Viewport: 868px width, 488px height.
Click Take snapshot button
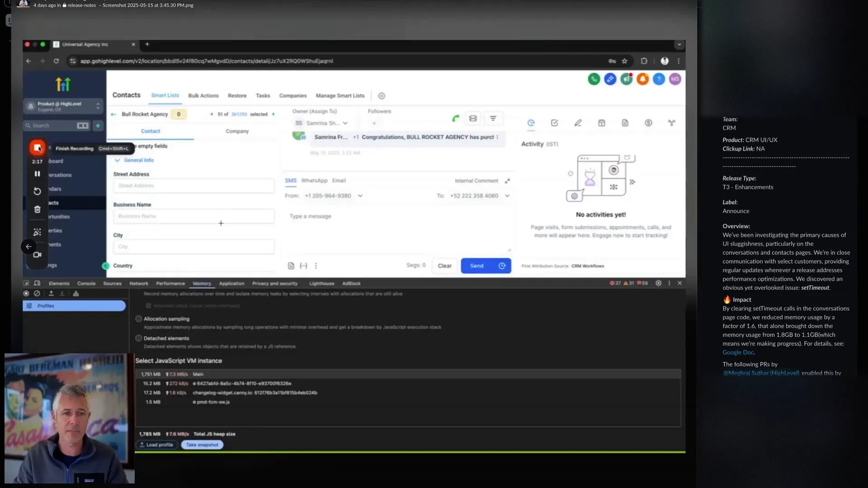(202, 445)
